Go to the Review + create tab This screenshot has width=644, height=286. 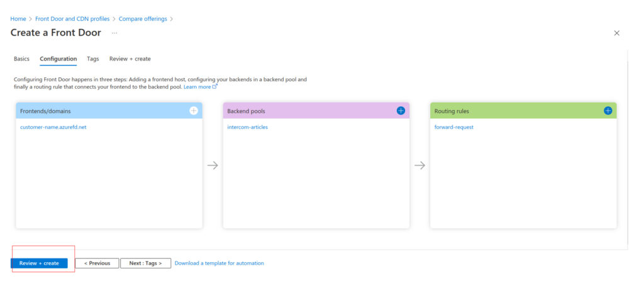click(130, 58)
